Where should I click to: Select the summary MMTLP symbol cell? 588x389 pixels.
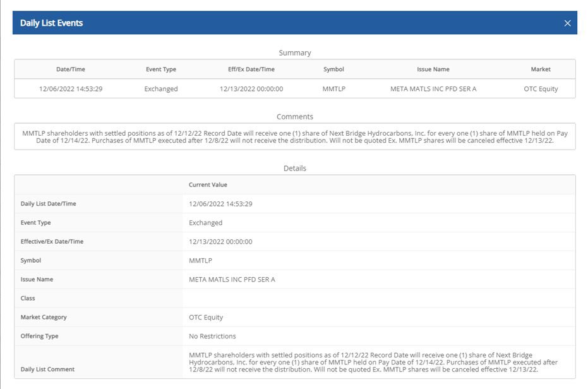333,89
